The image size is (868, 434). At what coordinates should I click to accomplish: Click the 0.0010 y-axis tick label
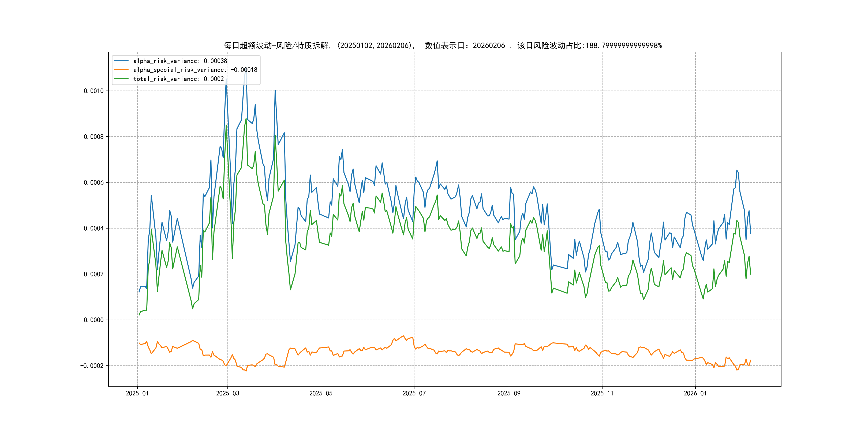(x=94, y=91)
